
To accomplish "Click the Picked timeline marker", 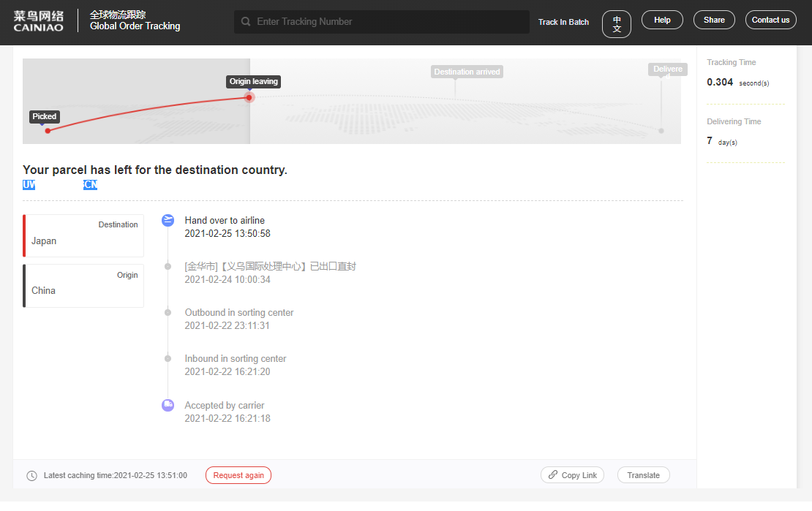I will click(45, 116).
